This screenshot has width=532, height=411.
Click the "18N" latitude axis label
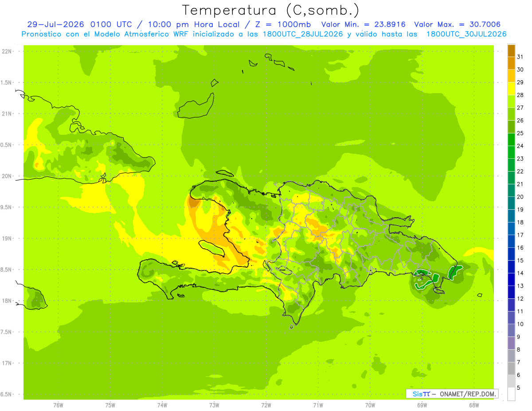point(7,301)
